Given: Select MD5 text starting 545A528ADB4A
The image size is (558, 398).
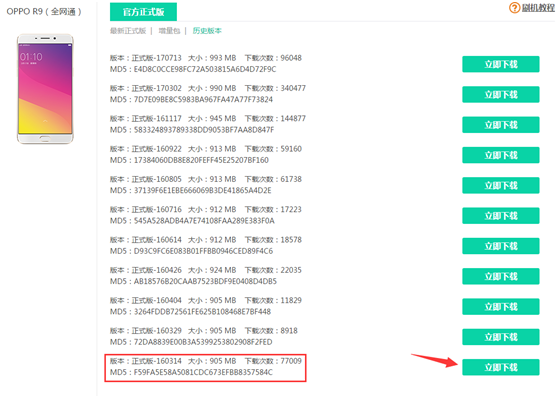Looking at the screenshot, I should [192, 221].
